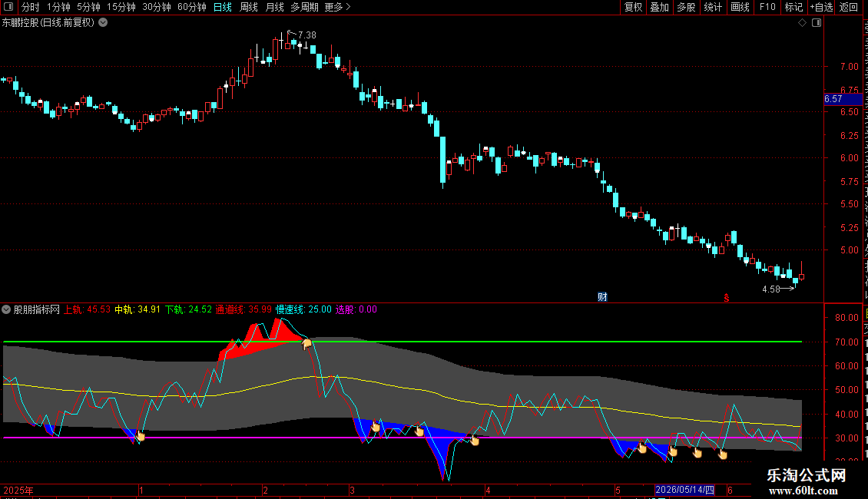Toggle the left sidebar panel icon
The image size is (868, 499).
[8, 7]
